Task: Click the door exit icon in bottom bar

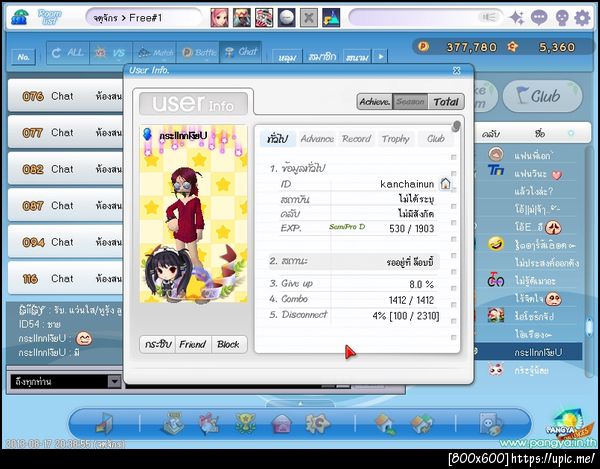Action: 105,423
